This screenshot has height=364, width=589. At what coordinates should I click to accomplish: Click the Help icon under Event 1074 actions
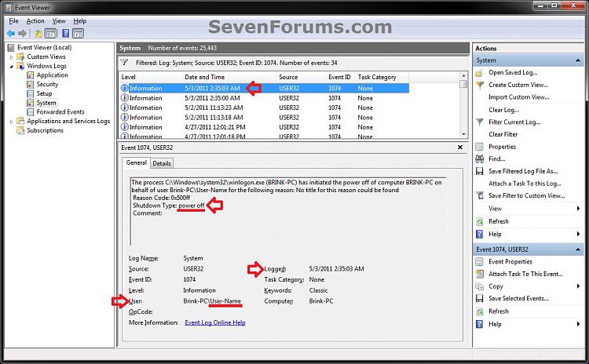(x=479, y=324)
